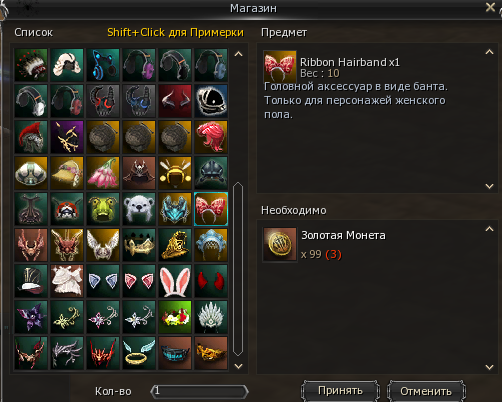Click the Отменить button
This screenshot has width=502, height=402.
[x=426, y=391]
